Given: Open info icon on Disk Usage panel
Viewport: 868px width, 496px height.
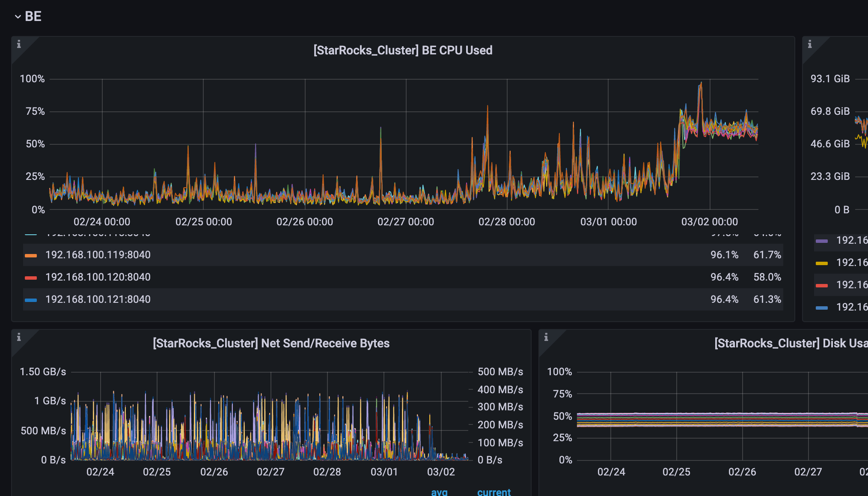Looking at the screenshot, I should pyautogui.click(x=546, y=337).
